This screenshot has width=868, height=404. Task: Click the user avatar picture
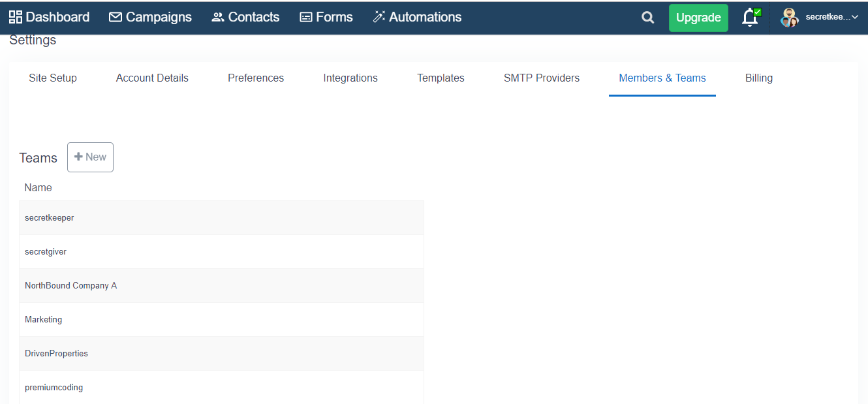790,18
